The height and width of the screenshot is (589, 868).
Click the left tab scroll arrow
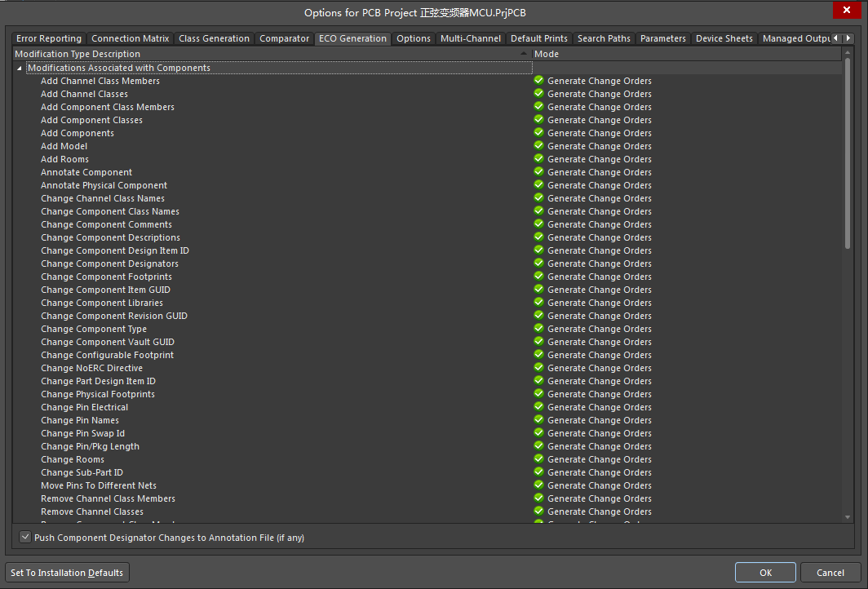coord(835,38)
